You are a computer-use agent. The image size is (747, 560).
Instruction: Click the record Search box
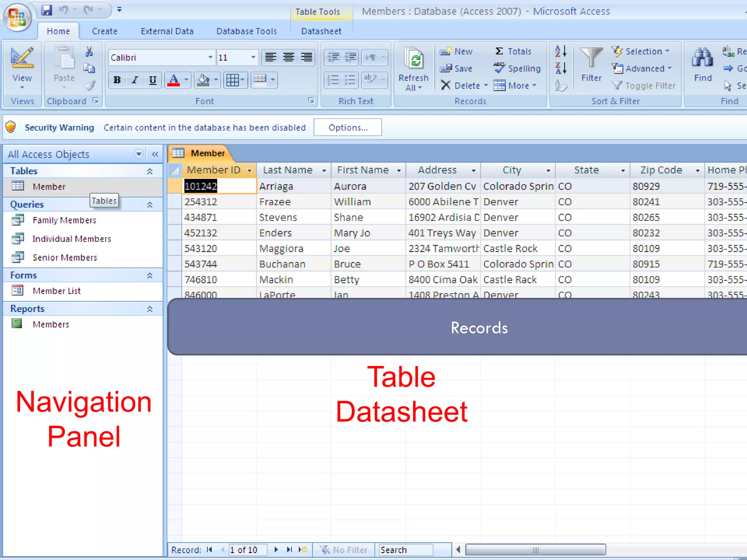[x=406, y=550]
